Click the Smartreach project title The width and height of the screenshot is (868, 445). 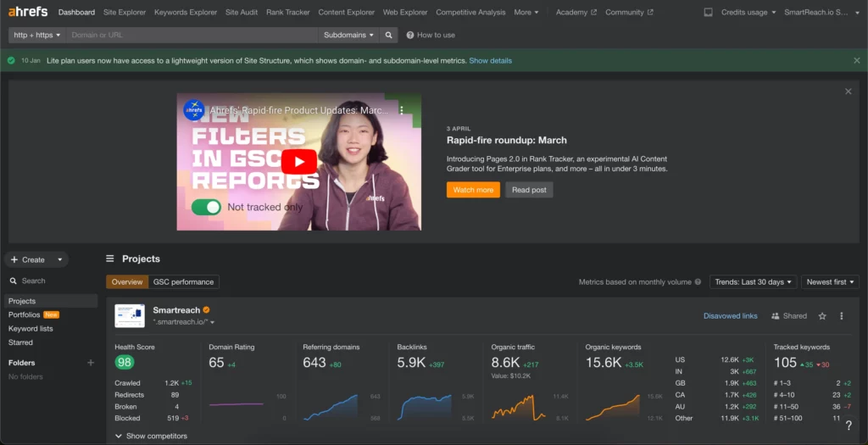[176, 310]
